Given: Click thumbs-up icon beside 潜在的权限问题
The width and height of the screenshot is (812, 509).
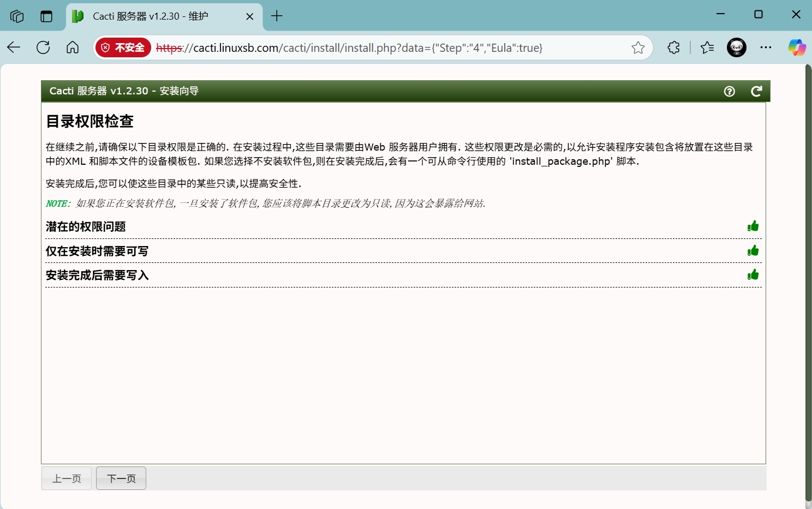Looking at the screenshot, I should [x=753, y=226].
